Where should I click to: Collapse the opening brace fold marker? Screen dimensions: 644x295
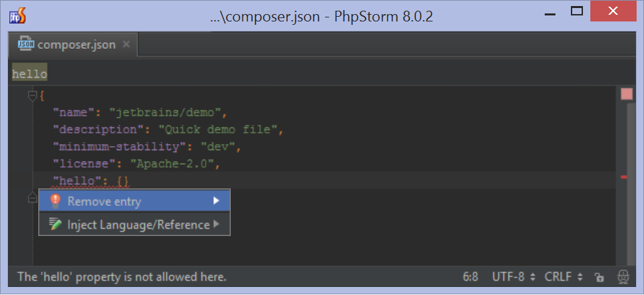[x=32, y=96]
